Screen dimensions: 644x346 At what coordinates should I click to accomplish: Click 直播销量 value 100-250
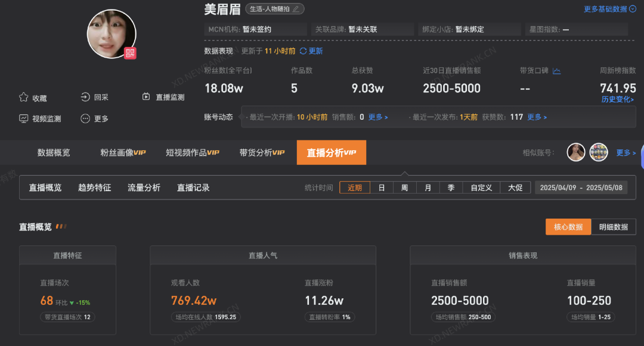(x=589, y=301)
